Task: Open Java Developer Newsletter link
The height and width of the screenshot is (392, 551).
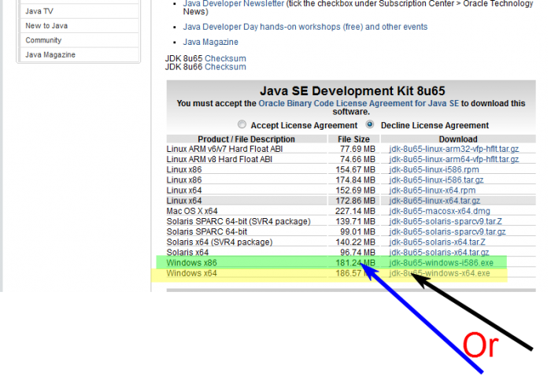Action: click(x=233, y=3)
